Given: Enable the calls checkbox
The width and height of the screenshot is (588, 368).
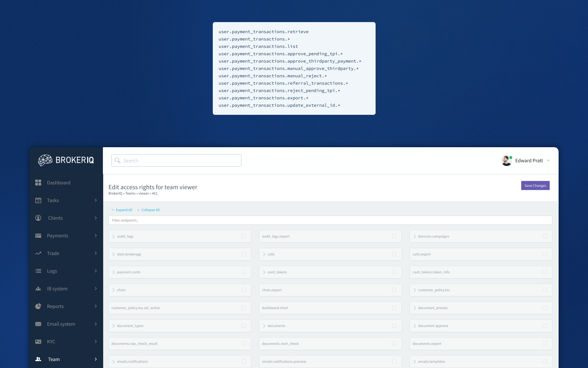Looking at the screenshot, I should 394,254.
